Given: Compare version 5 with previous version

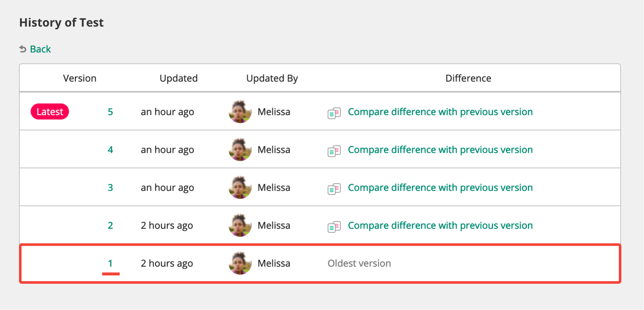Looking at the screenshot, I should point(440,112).
